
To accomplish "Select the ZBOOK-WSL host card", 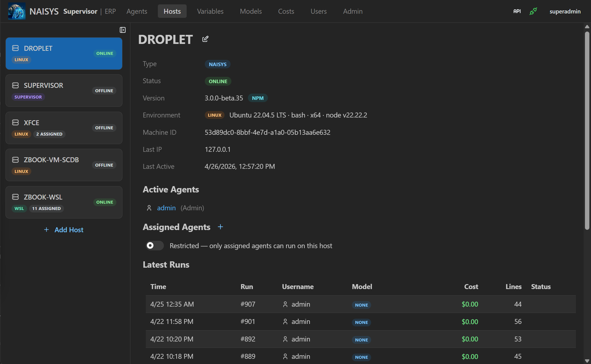I will (x=64, y=202).
